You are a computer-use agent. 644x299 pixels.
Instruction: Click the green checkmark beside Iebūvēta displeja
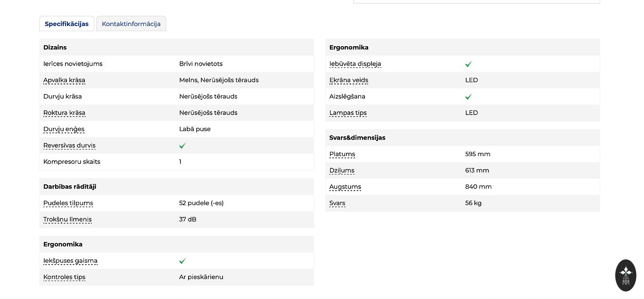pyautogui.click(x=468, y=64)
